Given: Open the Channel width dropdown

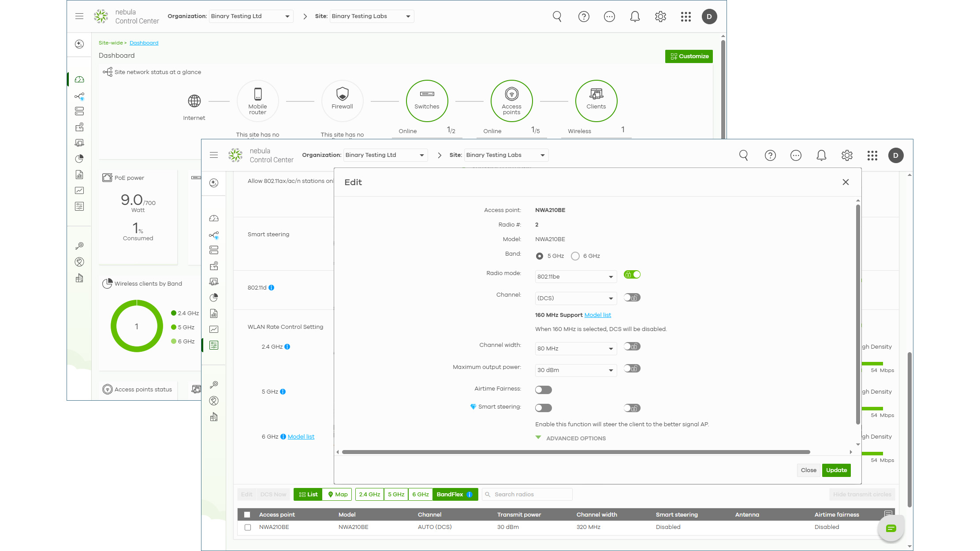Looking at the screenshot, I should [x=575, y=348].
